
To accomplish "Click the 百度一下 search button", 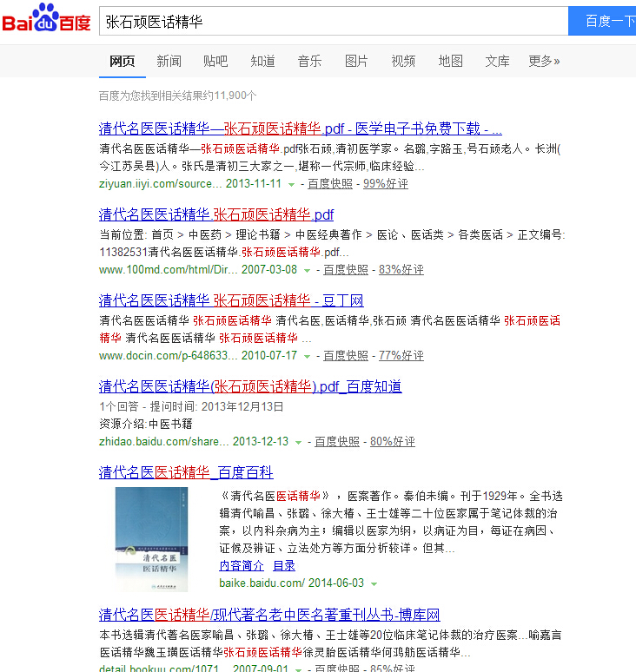I will click(602, 21).
